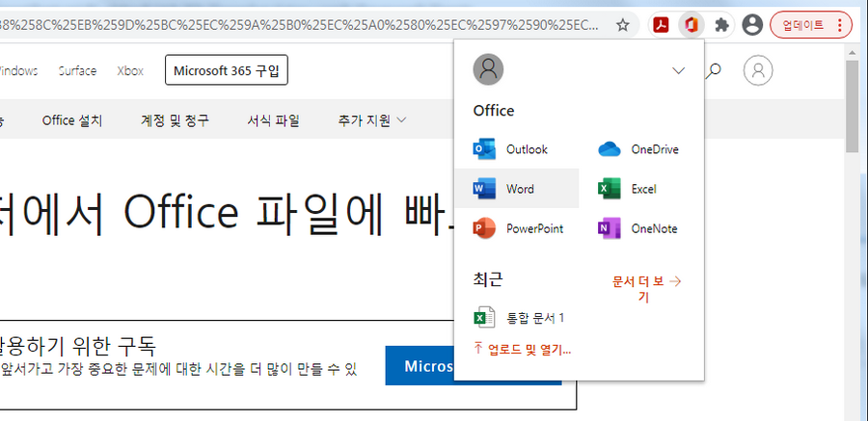
Task: Open the Xbox nav link
Action: [x=130, y=71]
